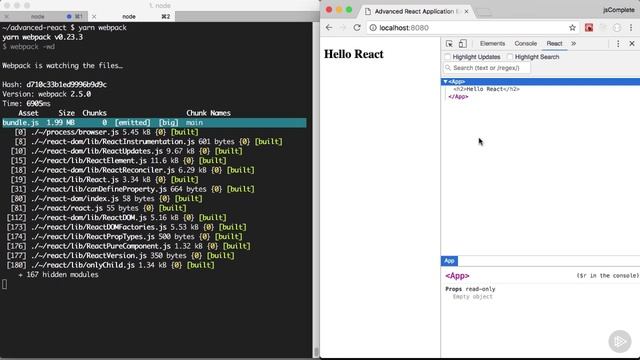Close the DevTools panel

pos(632,43)
